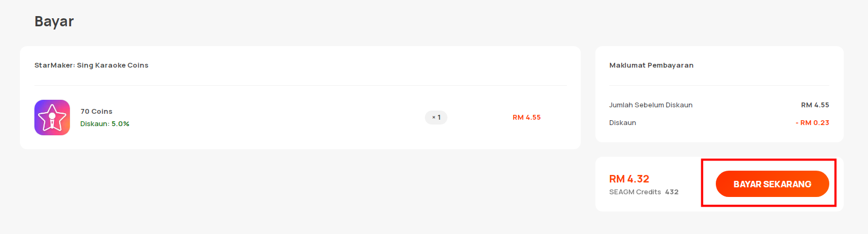Click the SEAGM Credits label

[x=635, y=192]
